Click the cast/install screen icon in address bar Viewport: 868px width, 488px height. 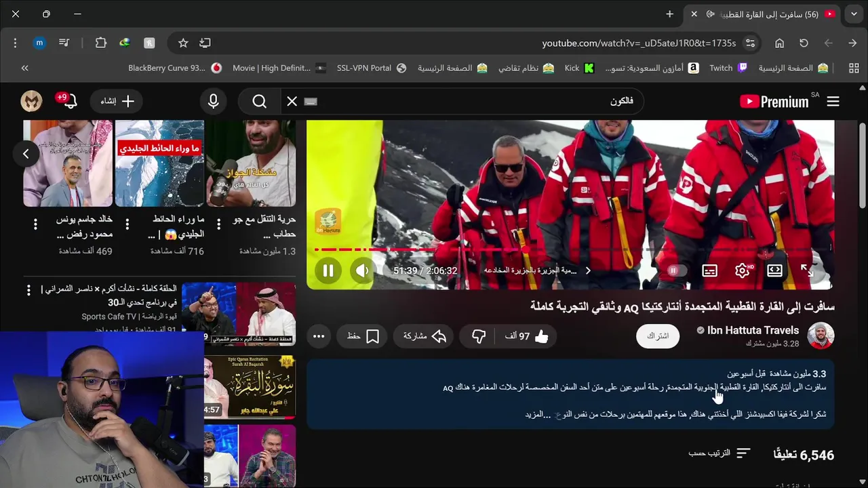point(205,43)
